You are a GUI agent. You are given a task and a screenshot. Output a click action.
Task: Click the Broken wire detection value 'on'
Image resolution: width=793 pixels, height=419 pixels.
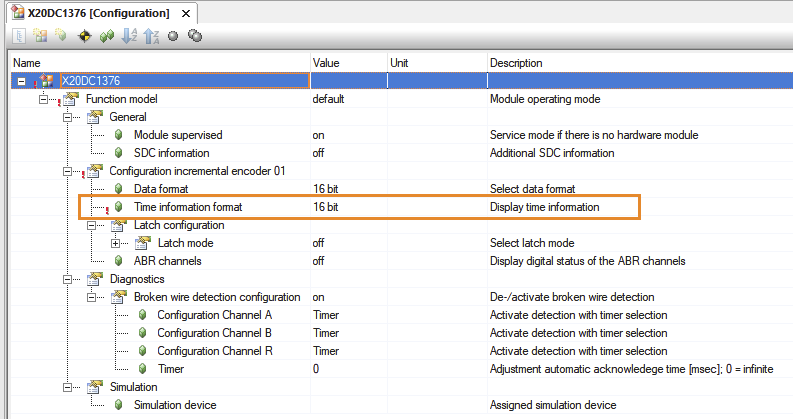tap(318, 298)
